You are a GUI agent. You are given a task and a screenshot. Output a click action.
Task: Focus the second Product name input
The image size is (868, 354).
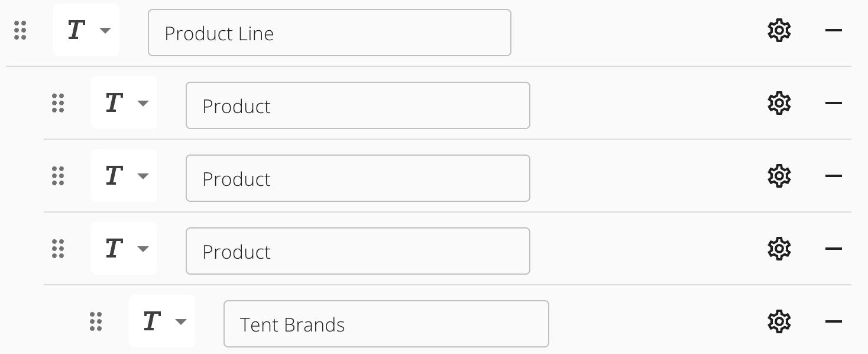click(358, 178)
